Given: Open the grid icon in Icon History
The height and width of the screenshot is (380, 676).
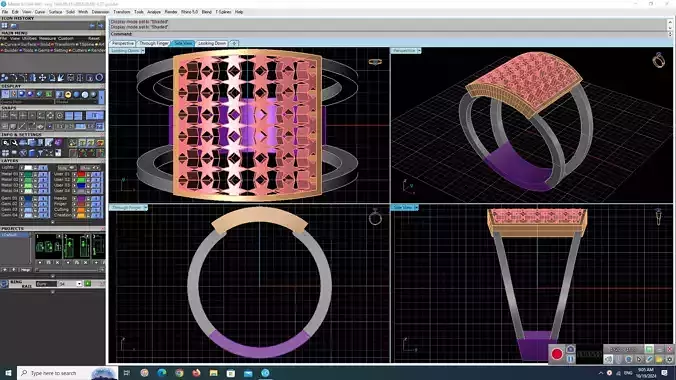Looking at the screenshot, I should tap(4, 26).
